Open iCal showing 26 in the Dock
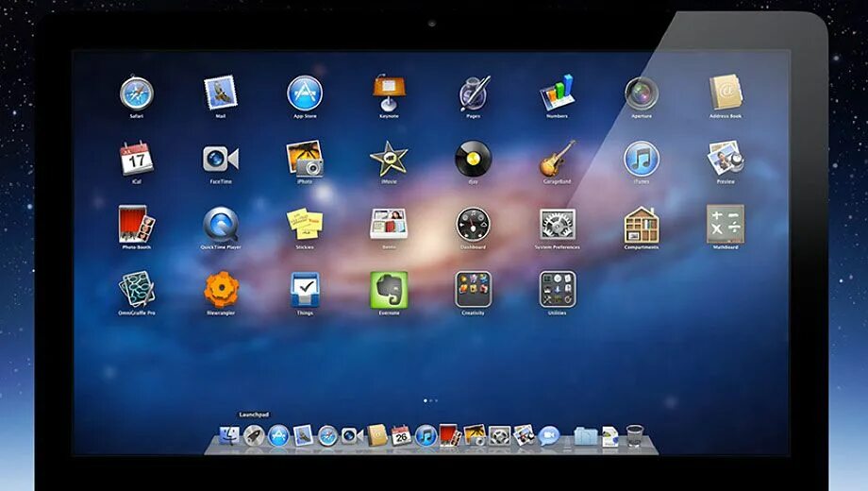This screenshot has height=491, width=868. pos(401,435)
